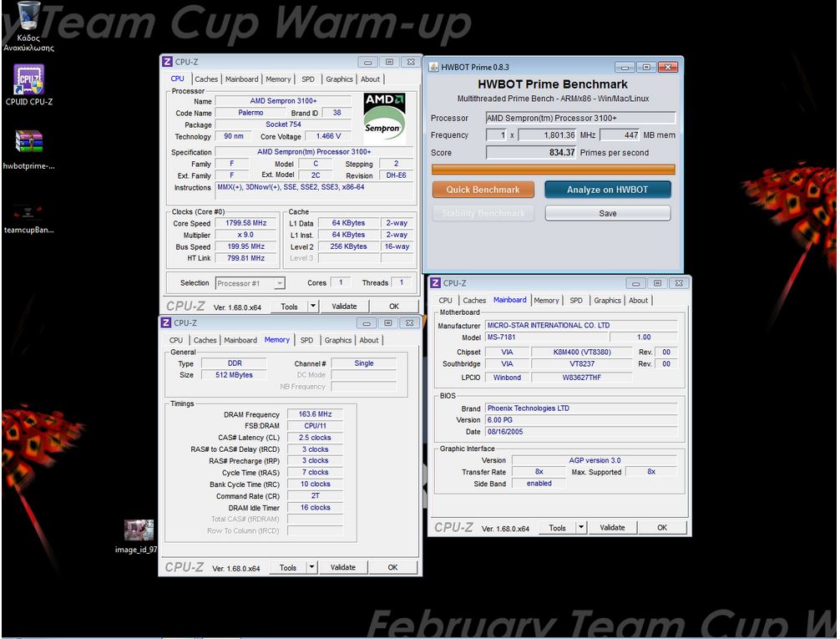Click Analyze on HWBOT button
This screenshot has height=639, width=840.
tap(608, 190)
